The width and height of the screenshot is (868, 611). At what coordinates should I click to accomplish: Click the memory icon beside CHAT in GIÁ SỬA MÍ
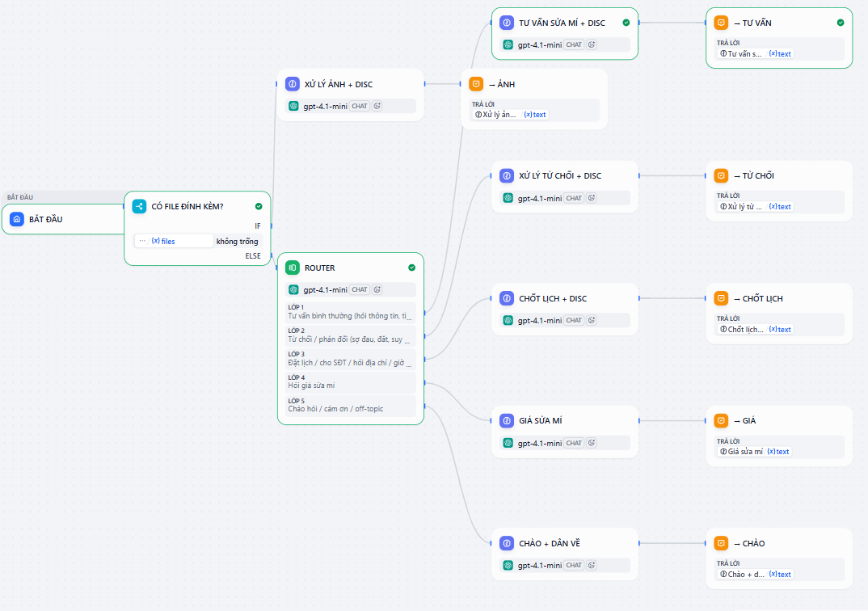(x=591, y=442)
